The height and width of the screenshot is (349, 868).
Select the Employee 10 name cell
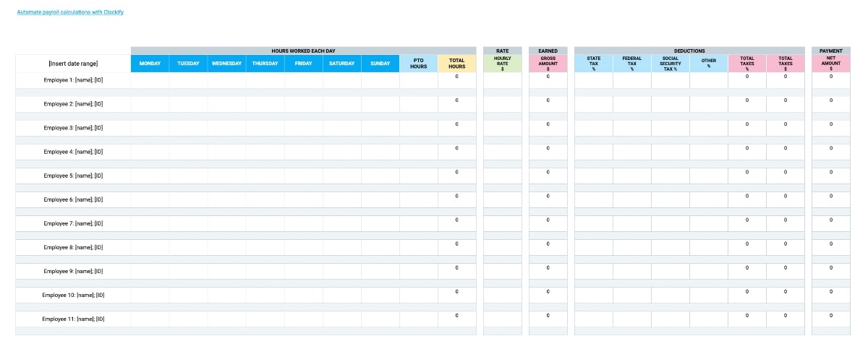click(73, 295)
